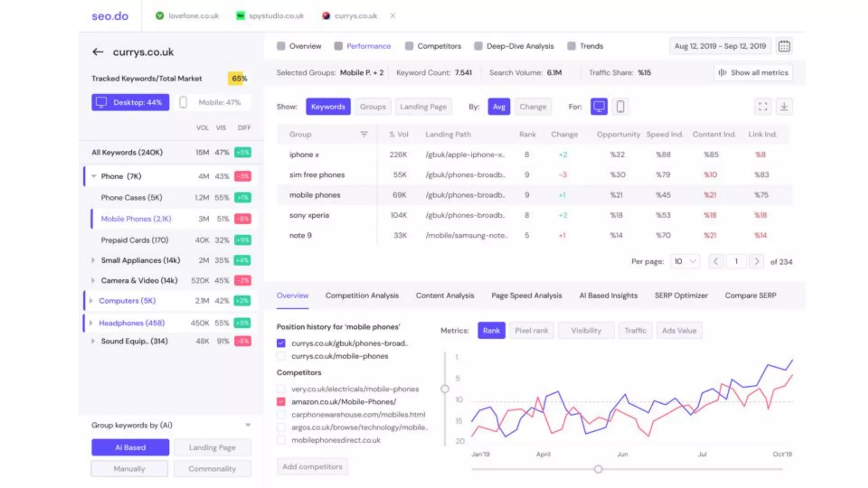Enable very.co.uk competitor checkbox
Viewport: 868px width, 488px height.
click(x=281, y=389)
